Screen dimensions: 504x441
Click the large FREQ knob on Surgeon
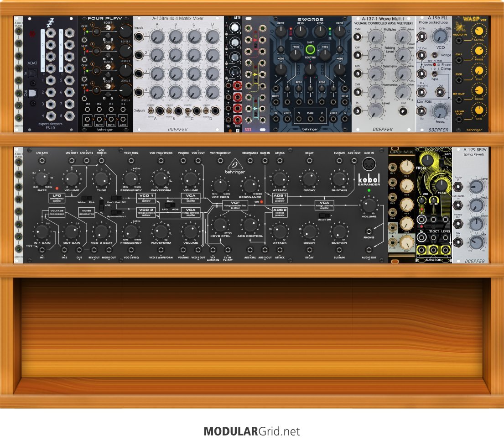pyautogui.click(x=427, y=160)
